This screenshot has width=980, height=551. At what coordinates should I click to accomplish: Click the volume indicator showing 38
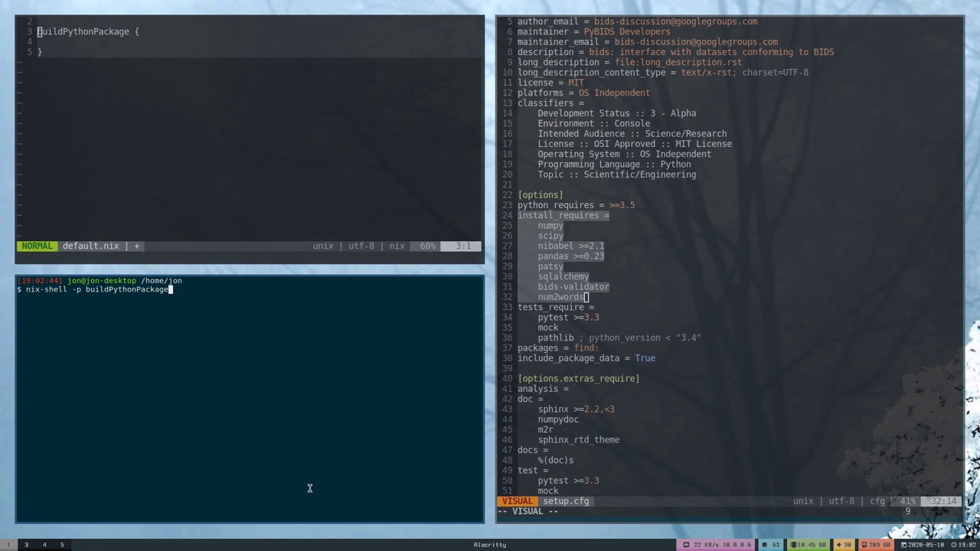(843, 545)
